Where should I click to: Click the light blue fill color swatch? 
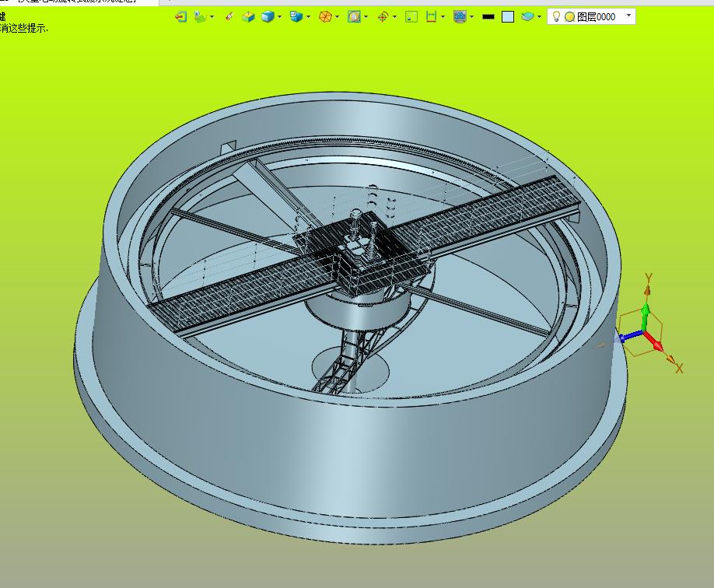(x=508, y=16)
